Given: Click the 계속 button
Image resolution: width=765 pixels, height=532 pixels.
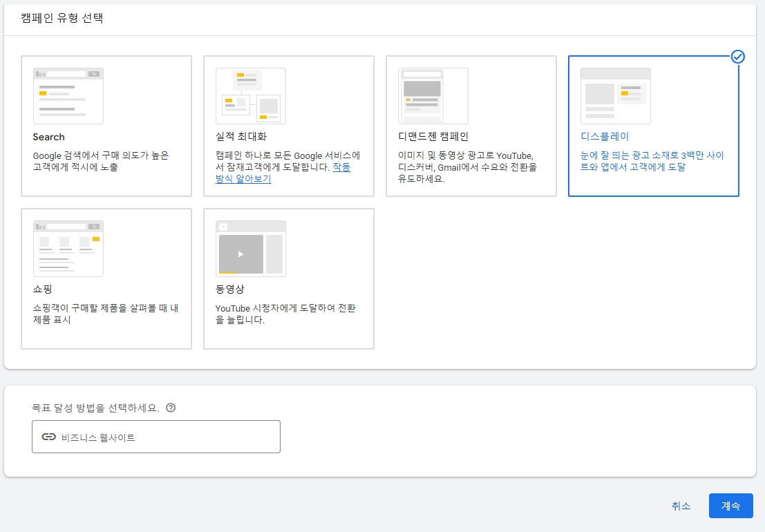Looking at the screenshot, I should 731,506.
